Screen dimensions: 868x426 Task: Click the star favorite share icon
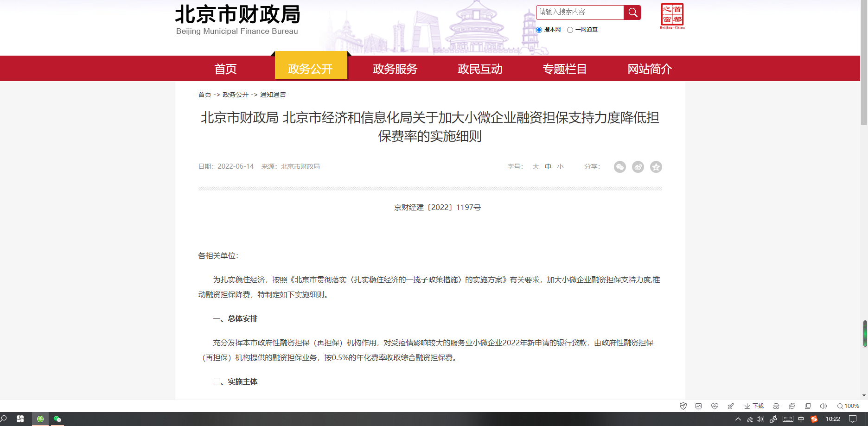pyautogui.click(x=656, y=167)
